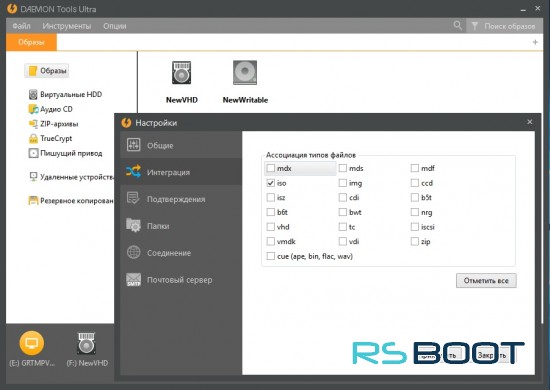Select virtual drive (F:) NewVHD icon

click(x=86, y=343)
